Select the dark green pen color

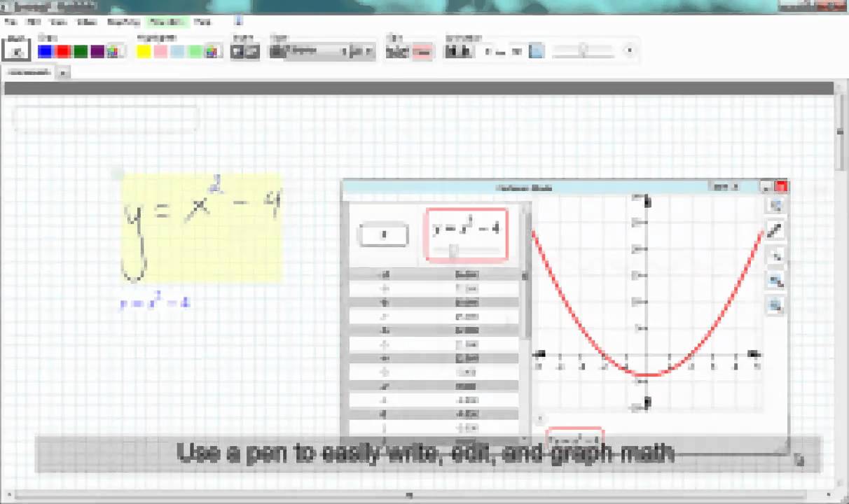click(x=81, y=52)
